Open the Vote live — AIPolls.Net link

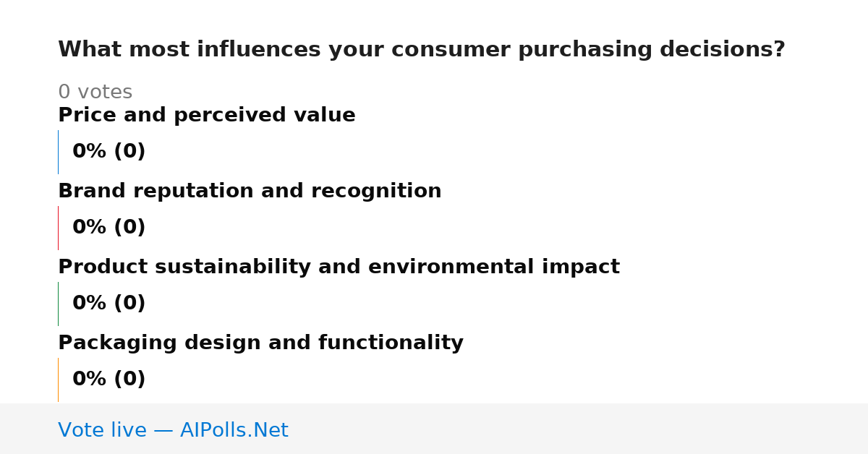[173, 431]
